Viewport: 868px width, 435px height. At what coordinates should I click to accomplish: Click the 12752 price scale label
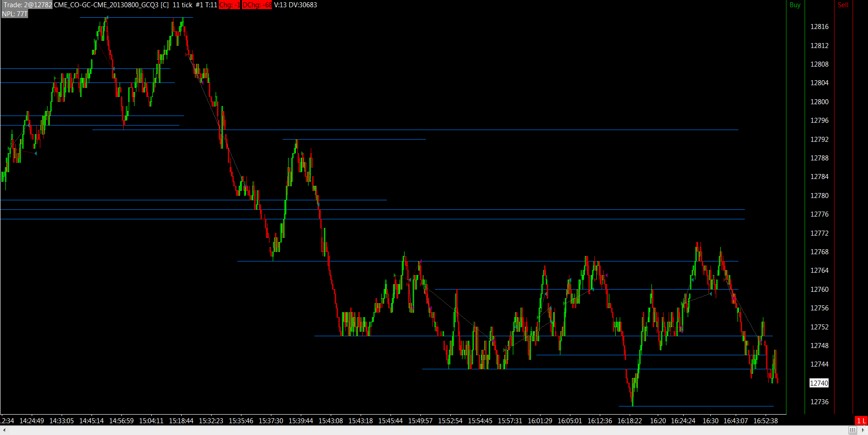click(820, 327)
